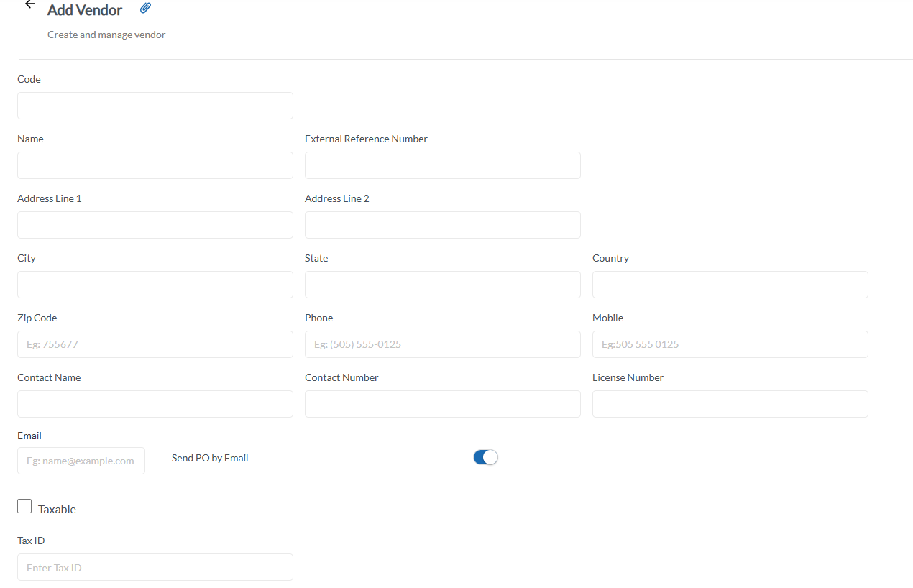Image resolution: width=913 pixels, height=588 pixels.
Task: Click the Zip Code field
Action: [155, 344]
